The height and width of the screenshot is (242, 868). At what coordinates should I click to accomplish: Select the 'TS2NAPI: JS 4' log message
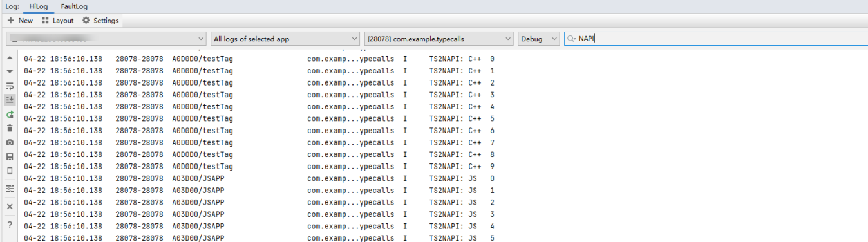click(462, 226)
